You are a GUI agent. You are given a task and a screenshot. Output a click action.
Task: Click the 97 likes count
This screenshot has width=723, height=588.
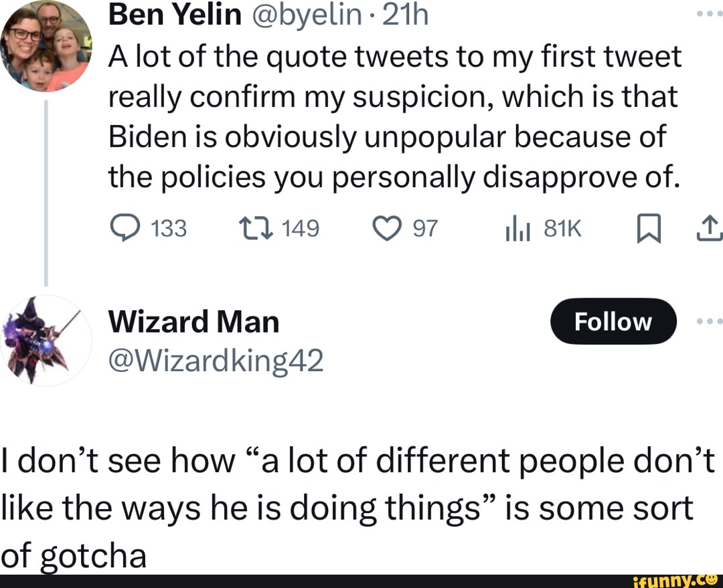(x=424, y=229)
